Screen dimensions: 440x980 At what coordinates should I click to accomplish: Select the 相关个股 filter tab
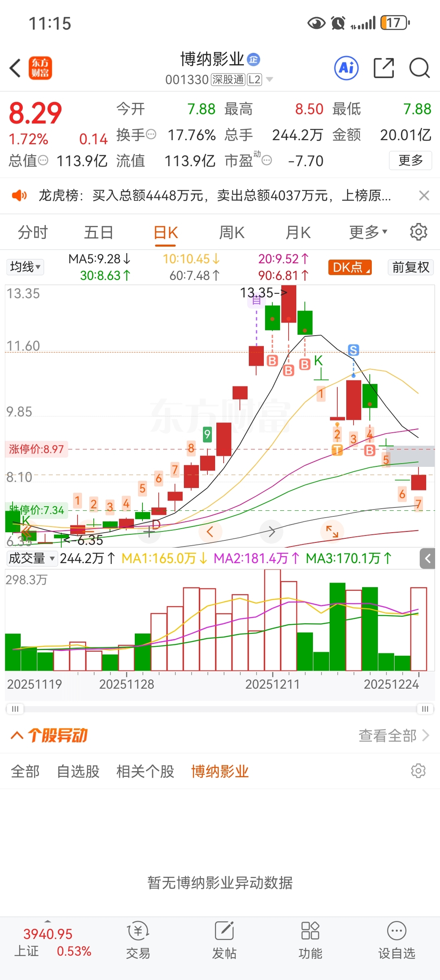[145, 771]
